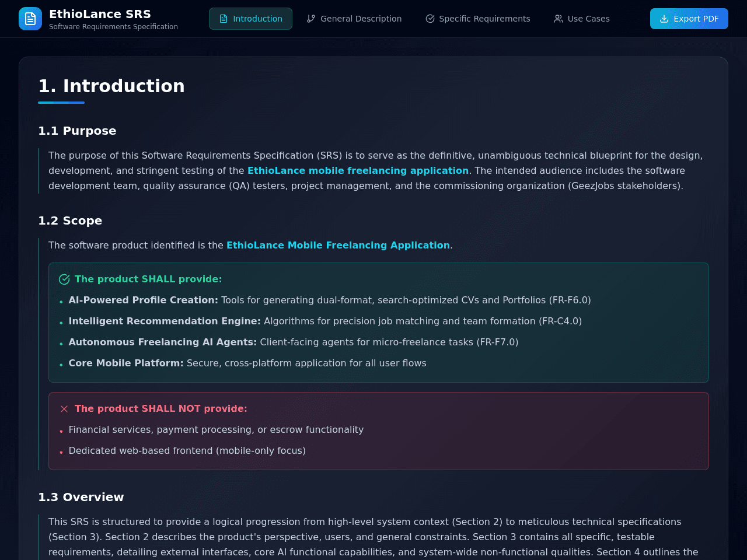Click the 1.1 Purpose heading
This screenshot has width=747, height=560.
pyautogui.click(x=77, y=131)
